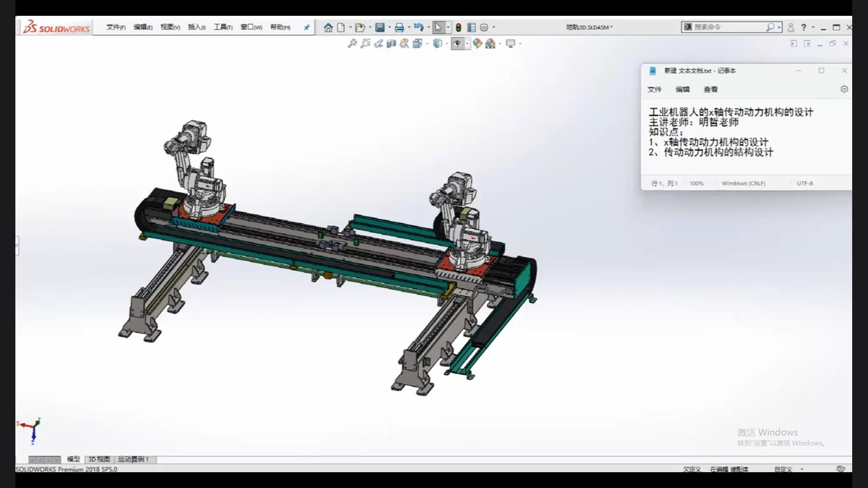The image size is (868, 488).
Task: Expand the Open file dropdown arrow
Action: (x=370, y=28)
